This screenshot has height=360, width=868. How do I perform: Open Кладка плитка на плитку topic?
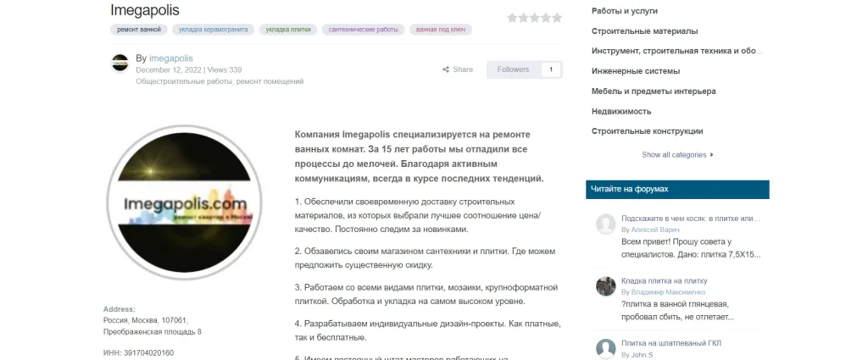click(665, 281)
